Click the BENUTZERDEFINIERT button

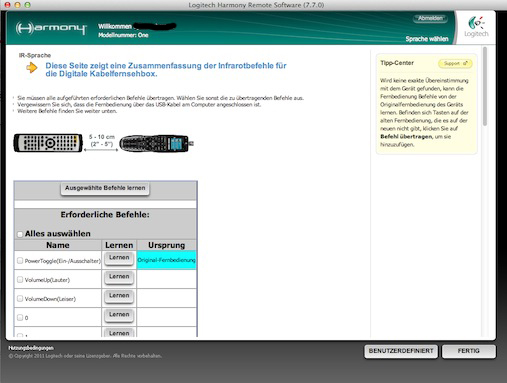(x=401, y=351)
